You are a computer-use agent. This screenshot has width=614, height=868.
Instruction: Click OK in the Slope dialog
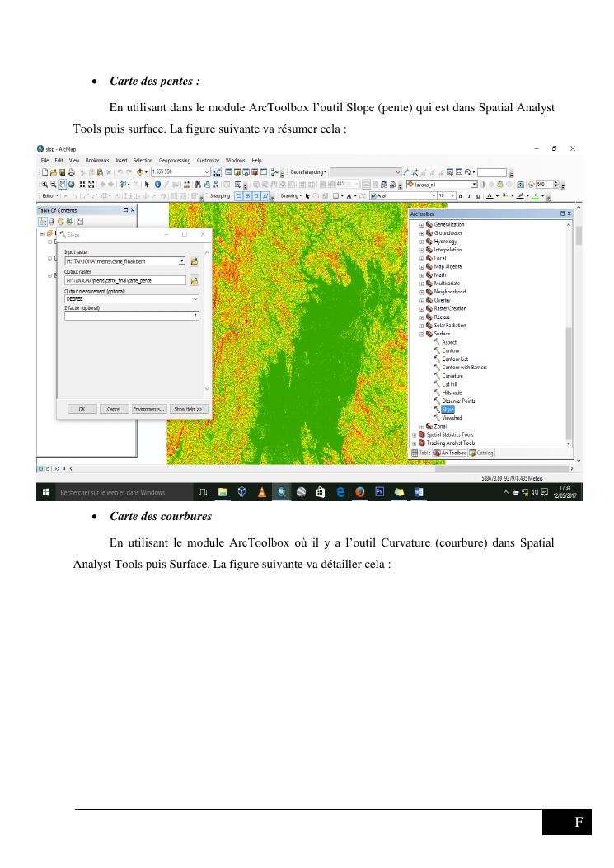coord(82,409)
